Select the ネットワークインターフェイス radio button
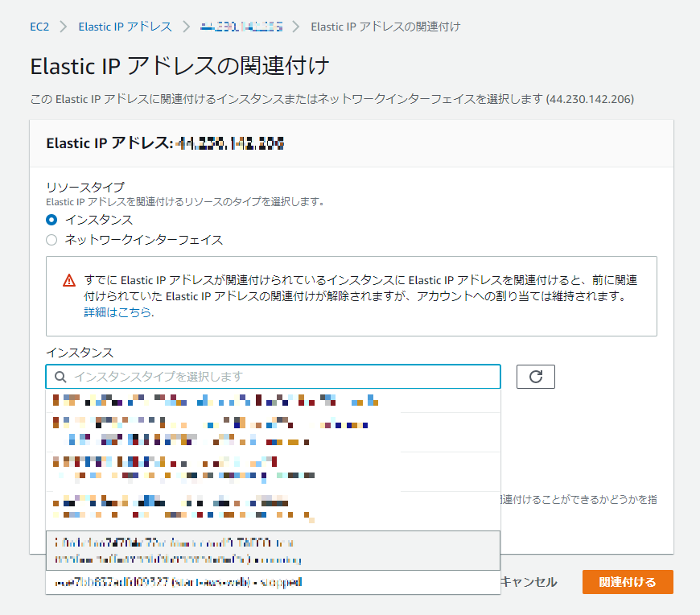The height and width of the screenshot is (615, 700). click(x=51, y=239)
